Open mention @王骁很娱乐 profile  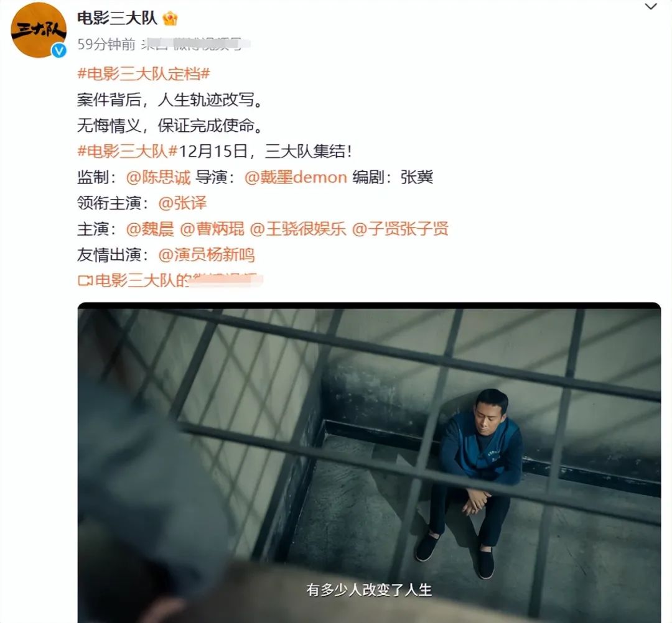click(297, 229)
